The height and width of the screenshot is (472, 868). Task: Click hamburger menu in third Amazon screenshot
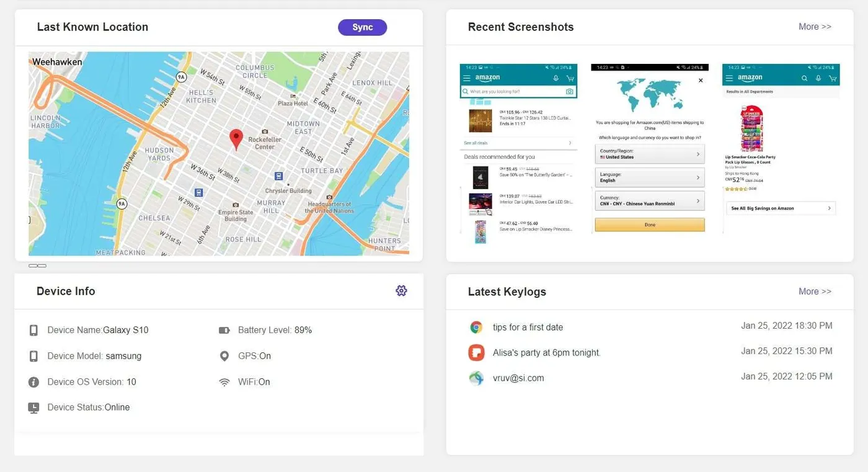(x=730, y=78)
